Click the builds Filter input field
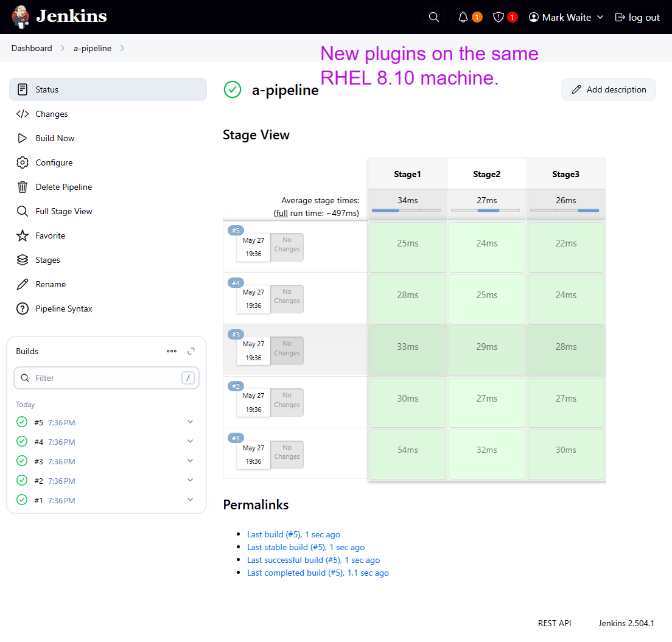 [107, 378]
